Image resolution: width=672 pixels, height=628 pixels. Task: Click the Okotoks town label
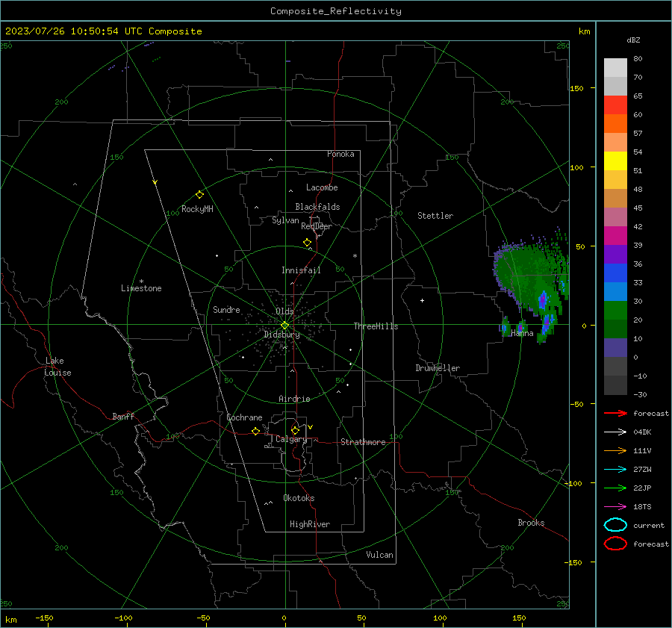point(299,498)
